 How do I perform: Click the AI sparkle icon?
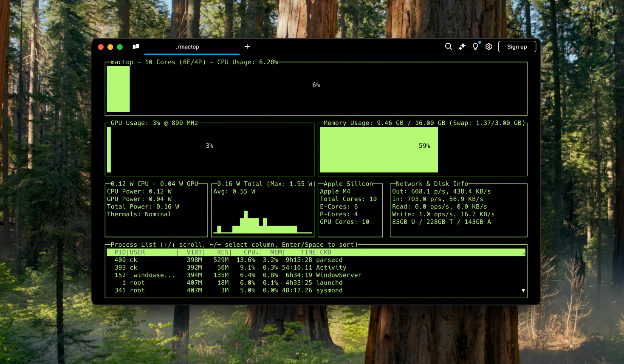coord(462,47)
